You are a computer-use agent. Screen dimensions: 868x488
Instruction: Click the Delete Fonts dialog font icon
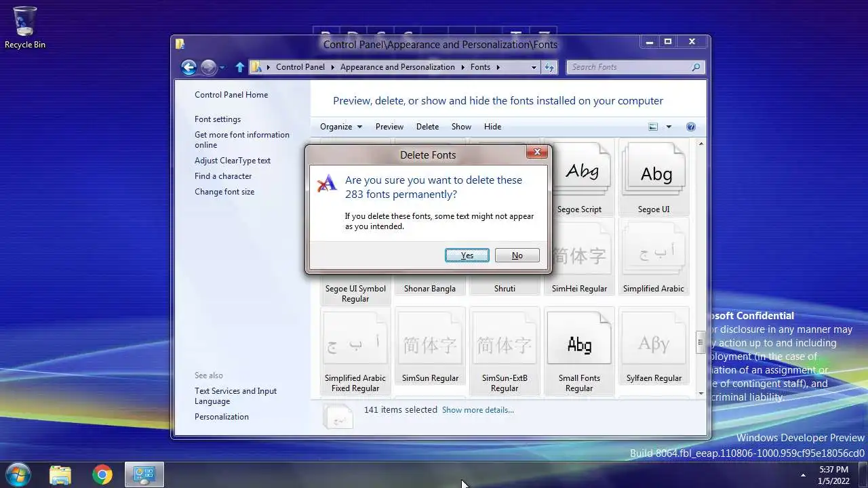[327, 183]
